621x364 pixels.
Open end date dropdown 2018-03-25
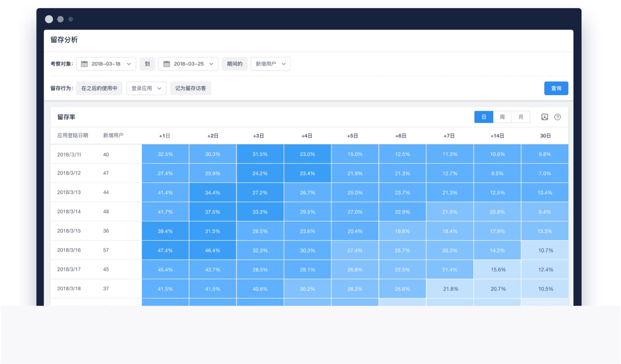click(188, 64)
